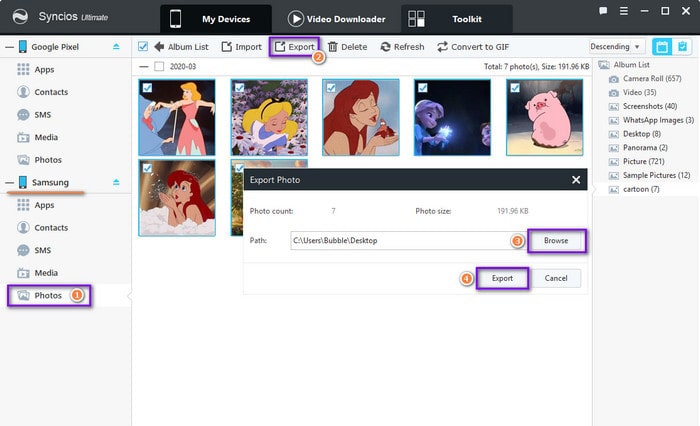The width and height of the screenshot is (700, 426).
Task: Uncheck the Cinderella photo checkbox
Action: pos(147,88)
